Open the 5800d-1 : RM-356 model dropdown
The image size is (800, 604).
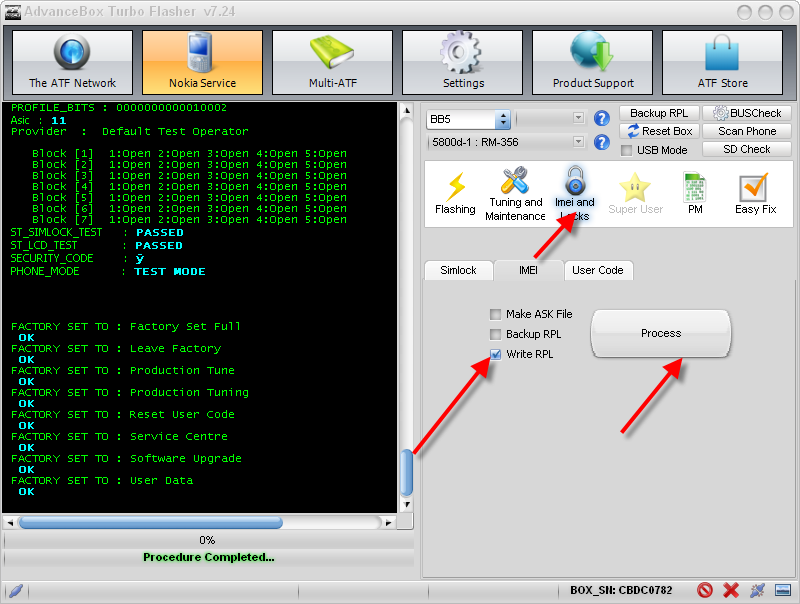point(578,141)
